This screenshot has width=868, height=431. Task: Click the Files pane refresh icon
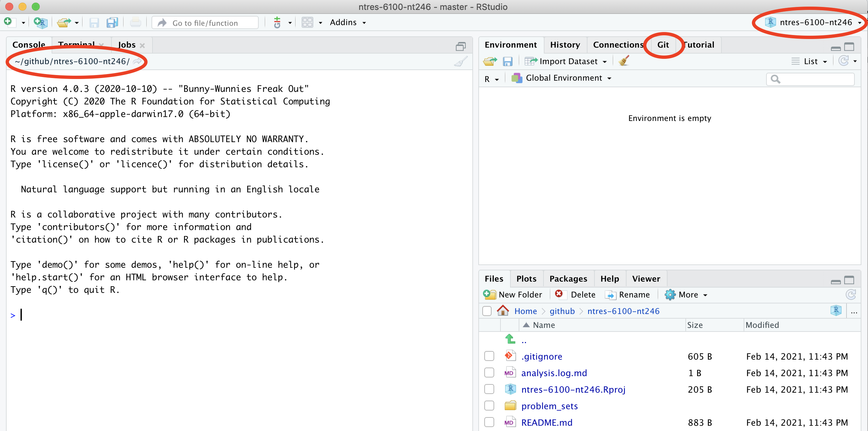(x=851, y=294)
